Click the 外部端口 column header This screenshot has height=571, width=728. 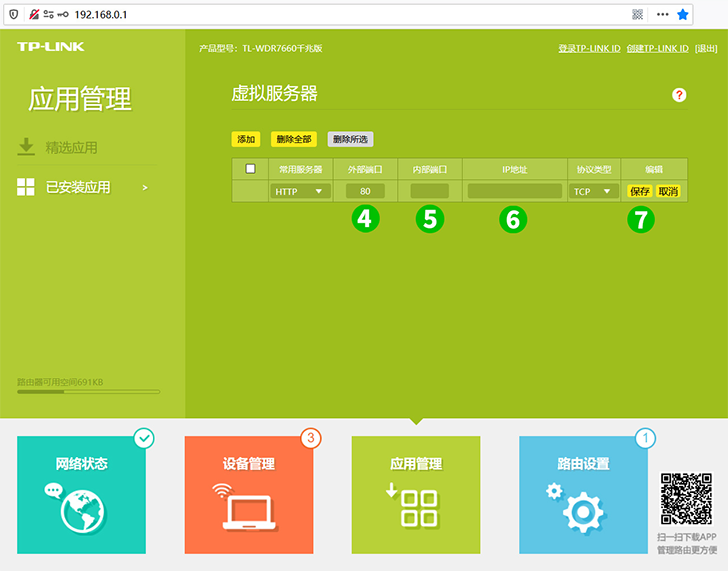[365, 169]
